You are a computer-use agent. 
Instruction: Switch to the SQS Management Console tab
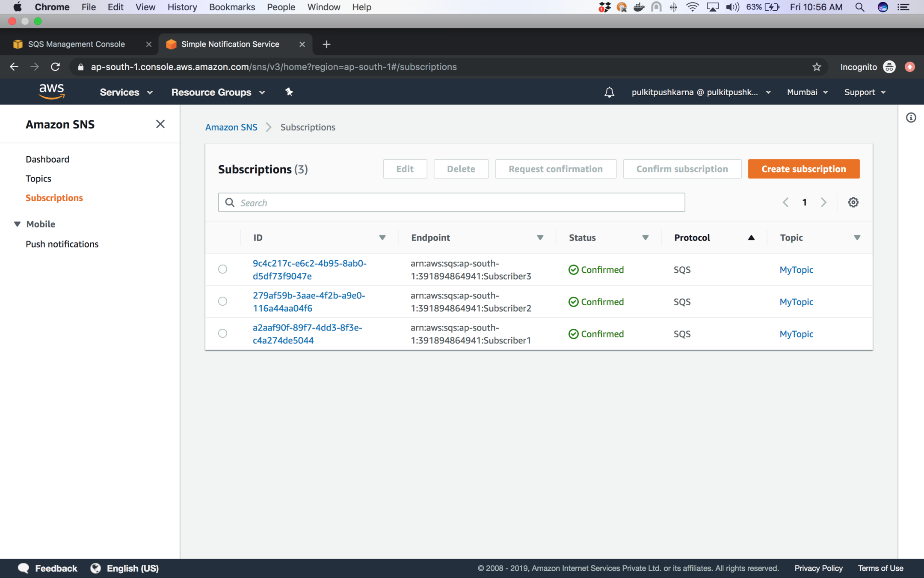pos(76,44)
